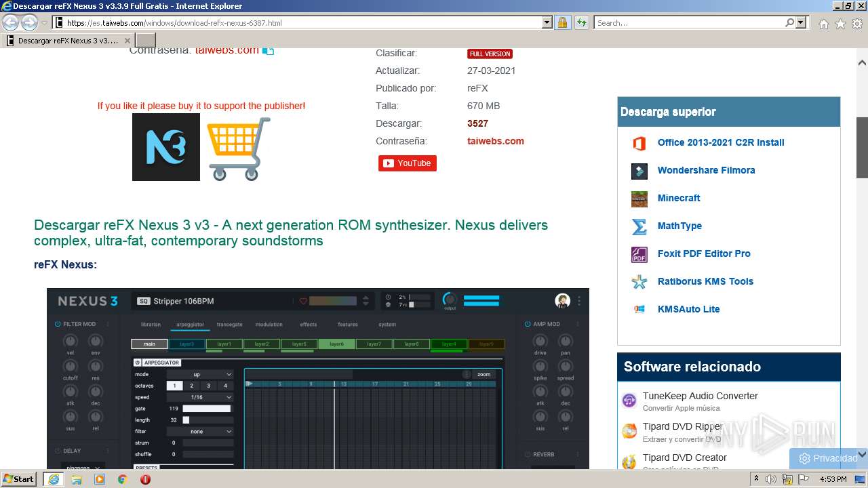Screen dimensions: 868x488
Task: Click the KMSAuto Lite Windows icon
Action: [x=639, y=309]
